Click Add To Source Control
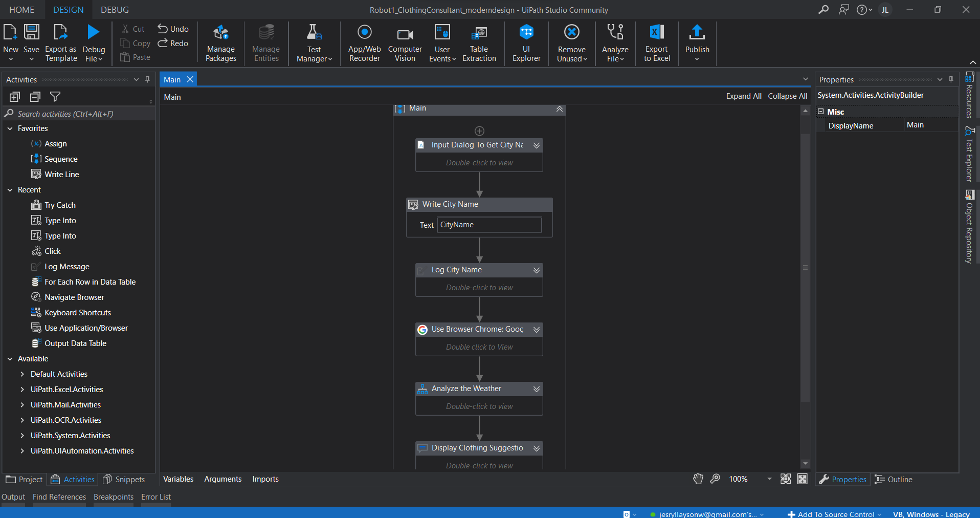This screenshot has height=518, width=980. tap(835, 514)
